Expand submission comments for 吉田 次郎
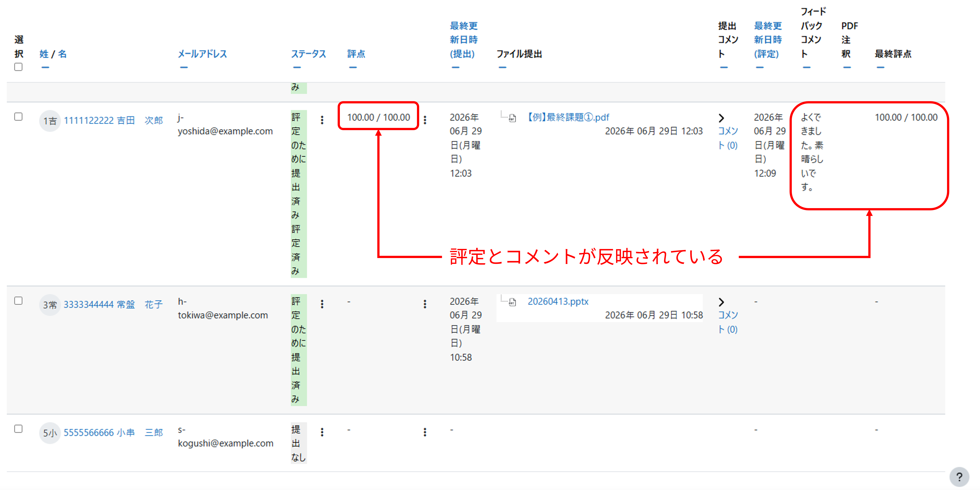 pyautogui.click(x=721, y=118)
